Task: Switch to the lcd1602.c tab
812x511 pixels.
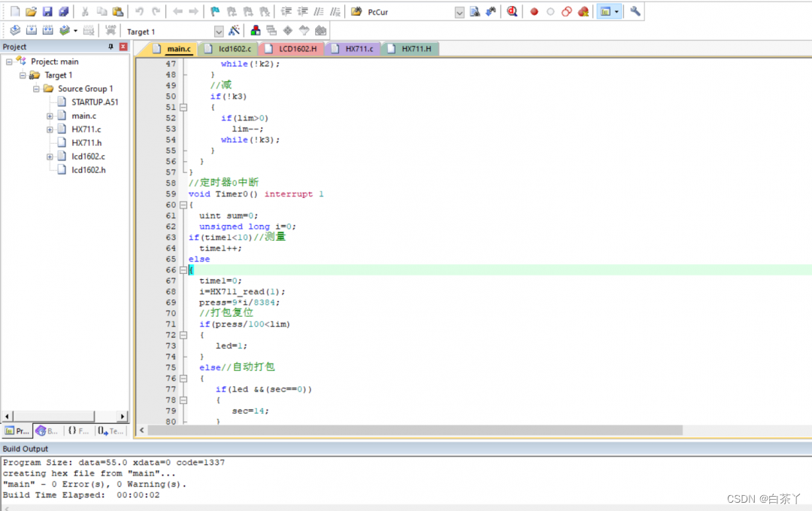Action: coord(235,49)
